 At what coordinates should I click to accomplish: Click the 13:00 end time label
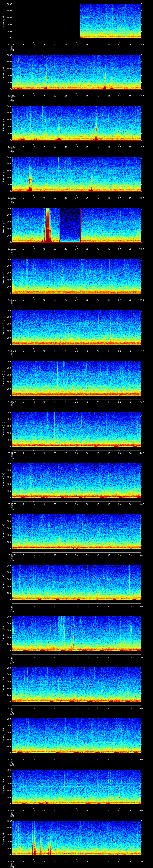click(x=141, y=453)
